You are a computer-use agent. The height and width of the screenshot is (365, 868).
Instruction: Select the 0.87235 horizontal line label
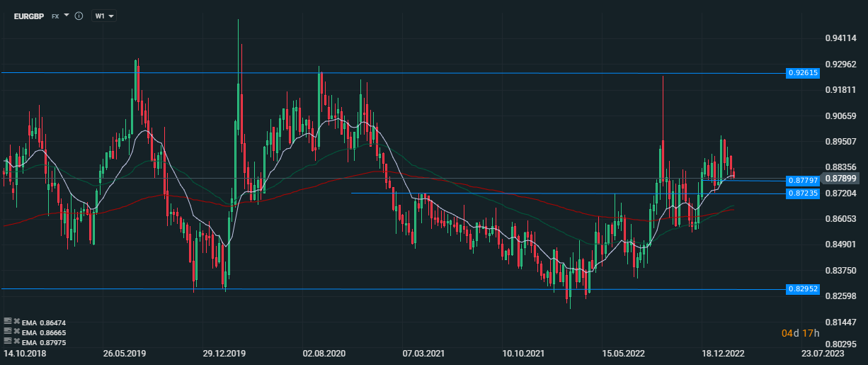[803, 193]
